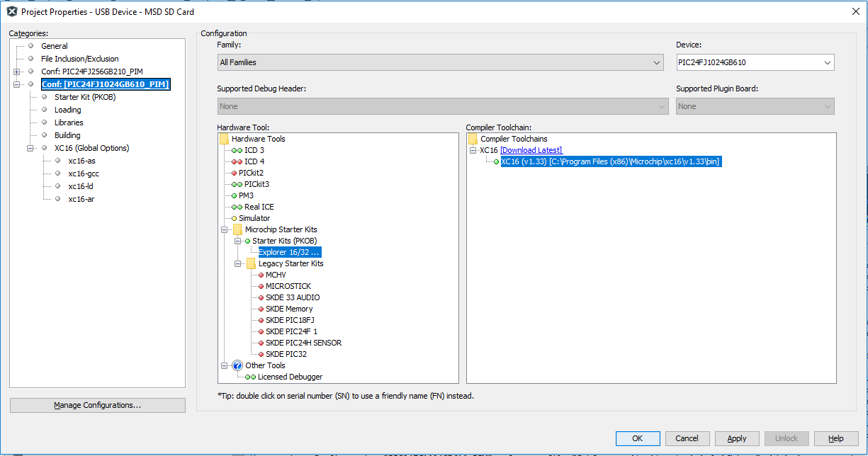Click Other Tools question mark icon
The image size is (868, 456).
point(237,365)
